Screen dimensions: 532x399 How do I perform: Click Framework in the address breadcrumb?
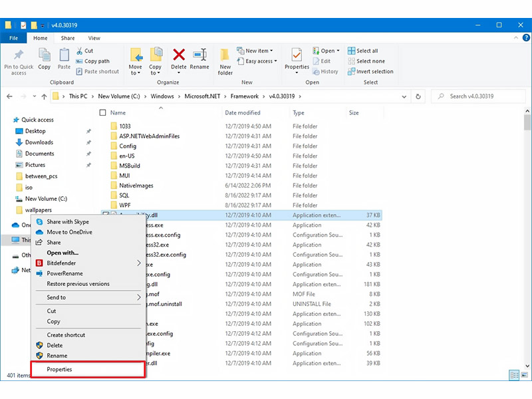pos(244,96)
